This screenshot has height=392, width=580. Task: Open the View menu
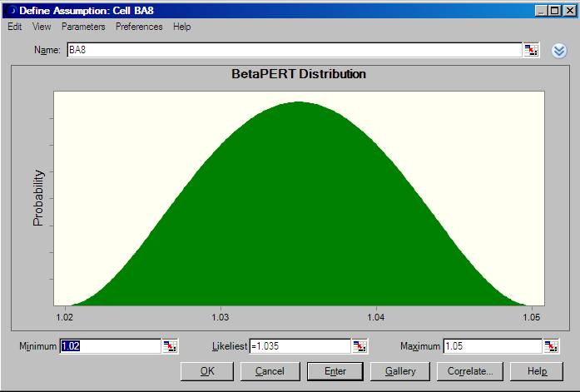[42, 27]
